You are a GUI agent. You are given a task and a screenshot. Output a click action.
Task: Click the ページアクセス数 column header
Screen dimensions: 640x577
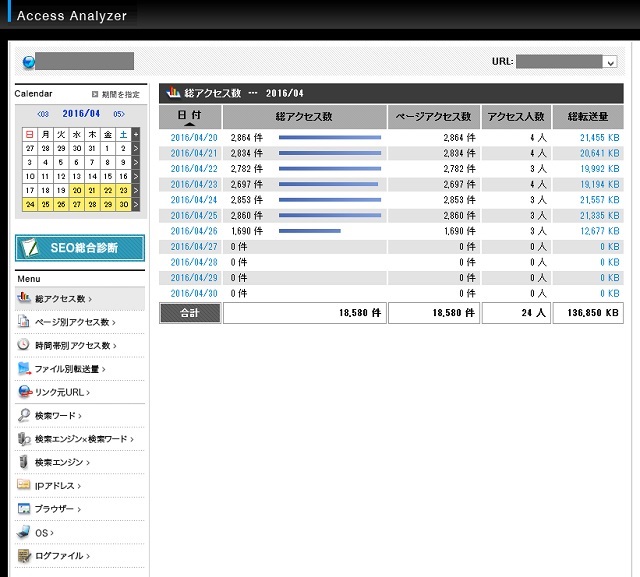(x=434, y=117)
